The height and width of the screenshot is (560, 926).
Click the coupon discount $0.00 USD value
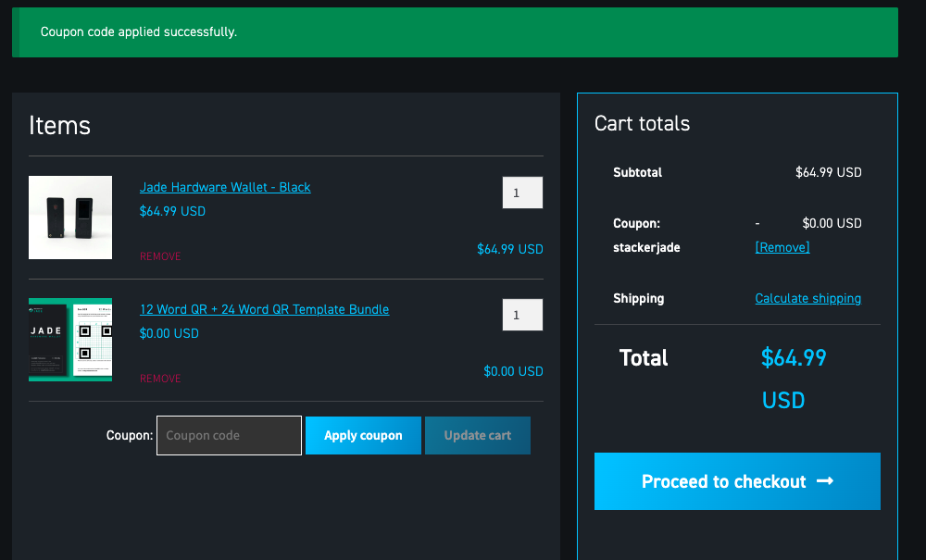click(832, 223)
